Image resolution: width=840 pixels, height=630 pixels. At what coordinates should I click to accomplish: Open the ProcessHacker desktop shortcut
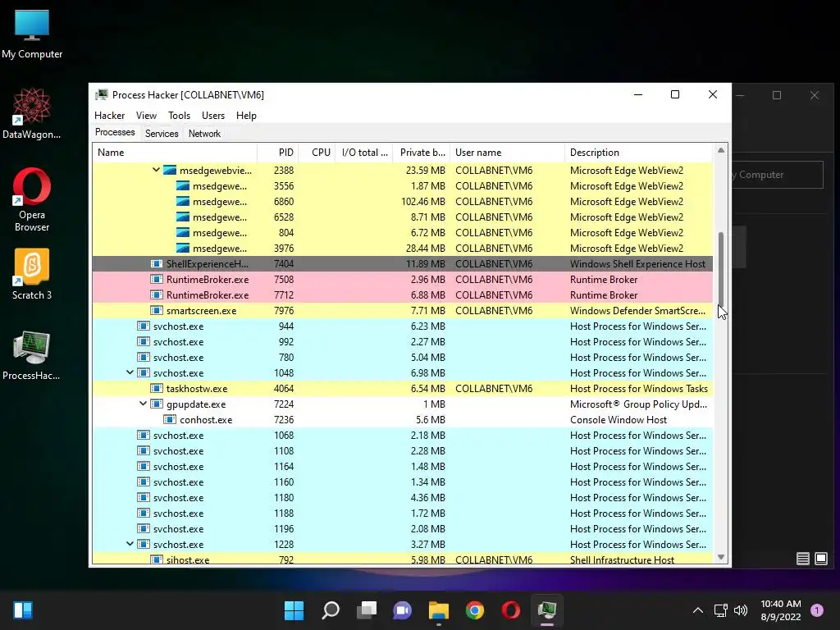31,355
